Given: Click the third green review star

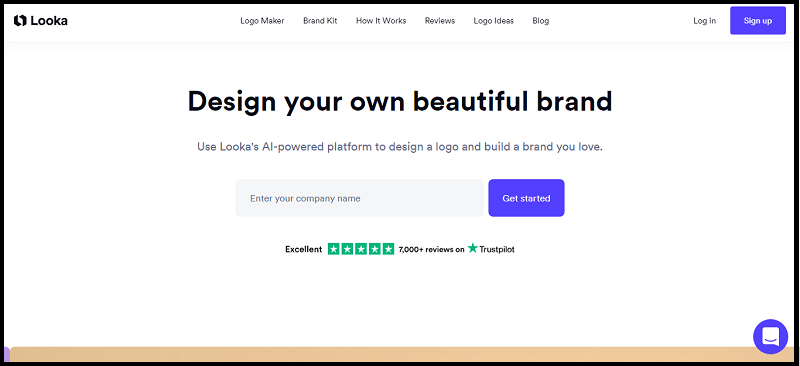Looking at the screenshot, I should pos(361,249).
